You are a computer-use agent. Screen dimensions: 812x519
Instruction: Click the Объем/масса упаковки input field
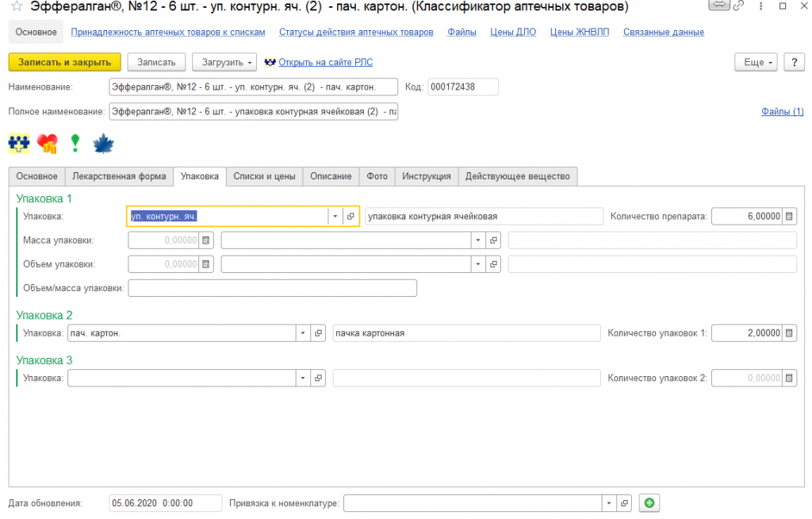point(273,288)
